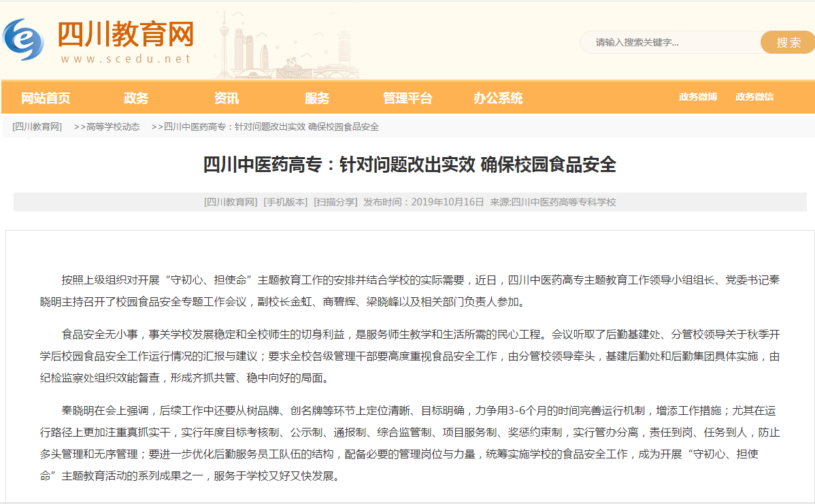Select 资讯 in the navigation bar

click(227, 98)
